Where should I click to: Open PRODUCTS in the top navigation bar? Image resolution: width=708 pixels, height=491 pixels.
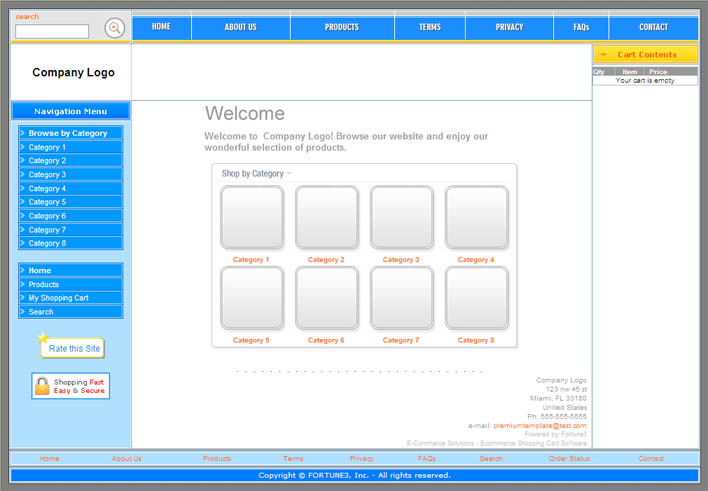pyautogui.click(x=342, y=27)
